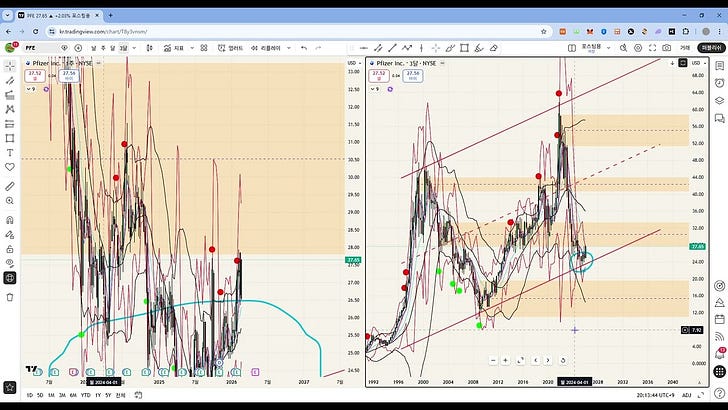Pick the parallel channel tool in favorites toolbar

tap(378, 48)
